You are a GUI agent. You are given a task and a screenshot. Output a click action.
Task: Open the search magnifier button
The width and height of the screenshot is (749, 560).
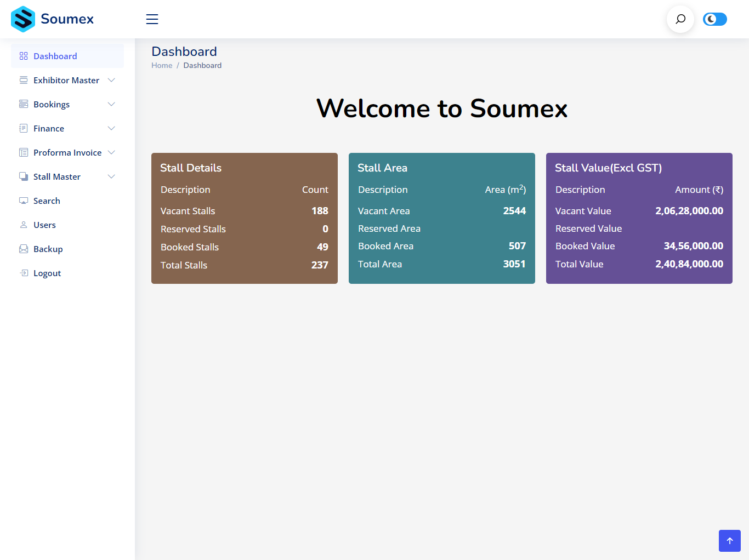tap(680, 19)
